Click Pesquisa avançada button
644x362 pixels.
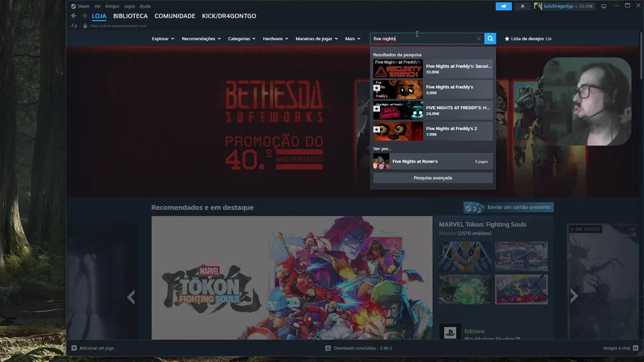point(433,178)
